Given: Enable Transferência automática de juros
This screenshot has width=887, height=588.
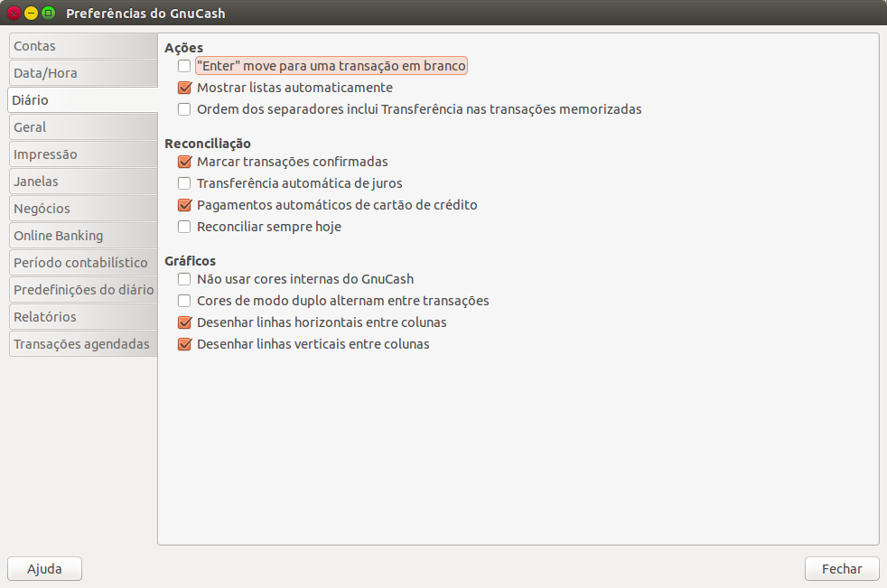Looking at the screenshot, I should pyautogui.click(x=184, y=183).
